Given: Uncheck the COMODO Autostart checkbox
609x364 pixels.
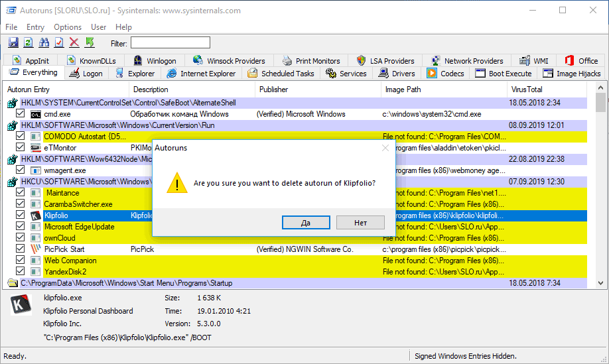Looking at the screenshot, I should click(20, 136).
